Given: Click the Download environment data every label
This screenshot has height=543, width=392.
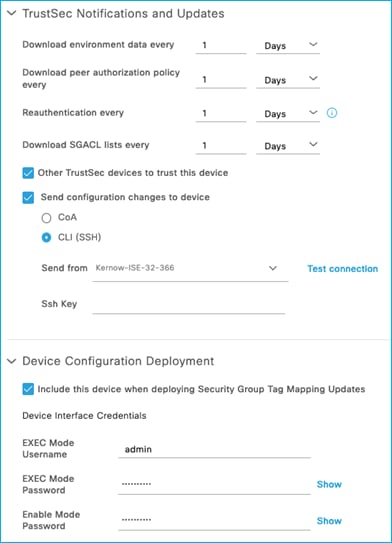Looking at the screenshot, I should (x=98, y=45).
